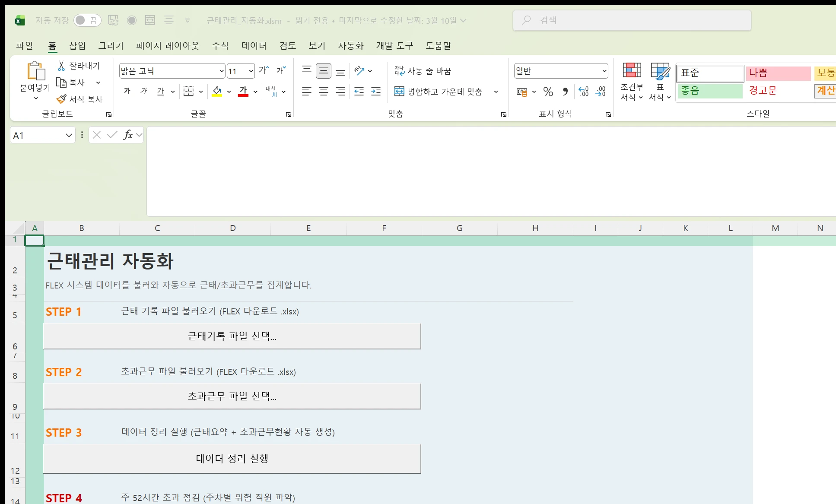Decrease decimal places icon
The width and height of the screenshot is (836, 504).
tap(601, 92)
